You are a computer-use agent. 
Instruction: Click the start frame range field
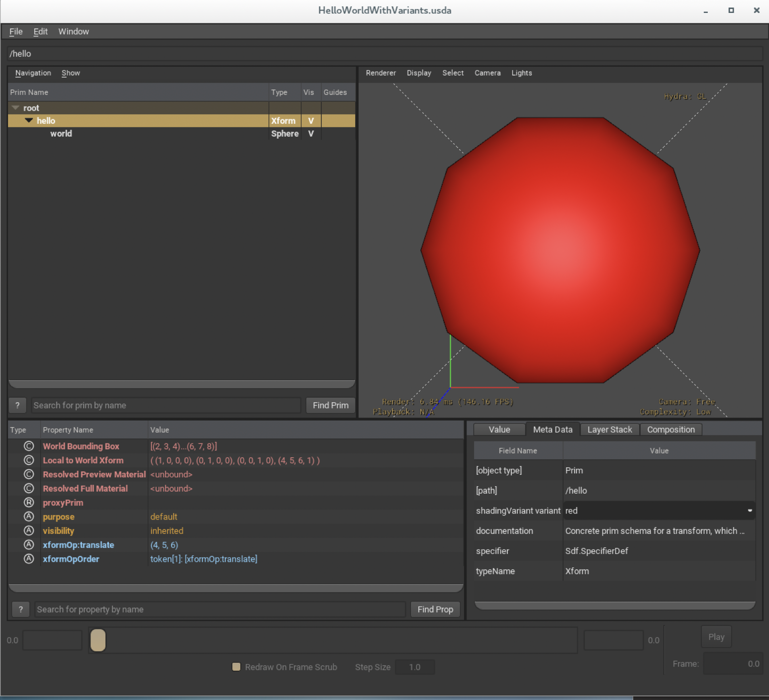pyautogui.click(x=52, y=640)
